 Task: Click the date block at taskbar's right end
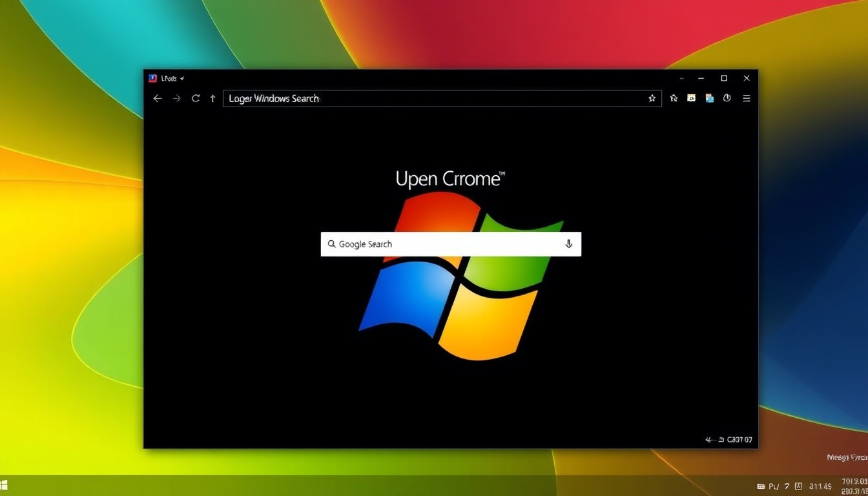[855, 486]
